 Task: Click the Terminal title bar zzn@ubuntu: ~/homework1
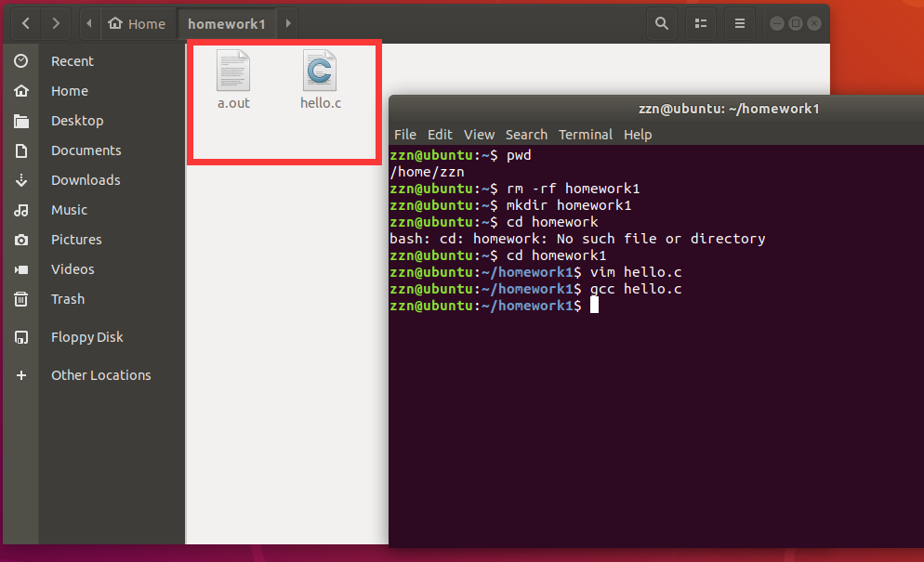(729, 109)
